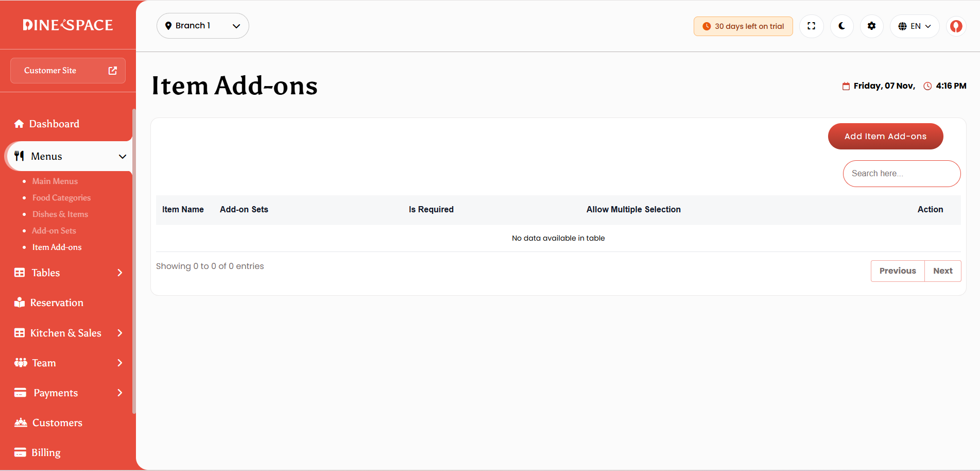980x471 pixels.
Task: Toggle fullscreen mode icon
Action: pyautogui.click(x=811, y=26)
